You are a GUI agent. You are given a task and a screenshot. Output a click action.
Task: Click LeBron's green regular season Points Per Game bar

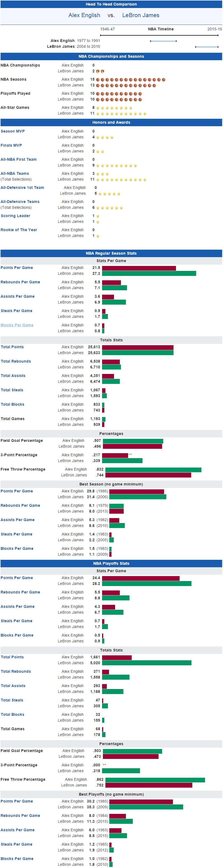pyautogui.click(x=149, y=274)
